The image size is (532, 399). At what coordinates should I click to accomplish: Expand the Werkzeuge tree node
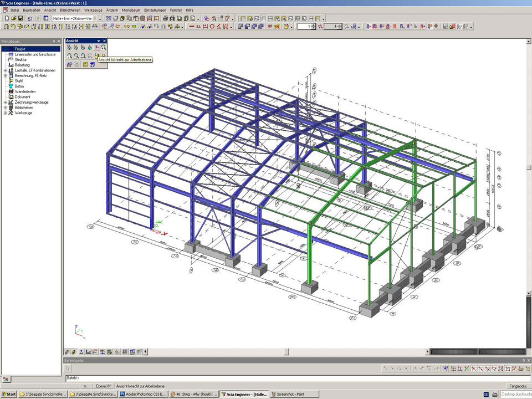(5, 113)
